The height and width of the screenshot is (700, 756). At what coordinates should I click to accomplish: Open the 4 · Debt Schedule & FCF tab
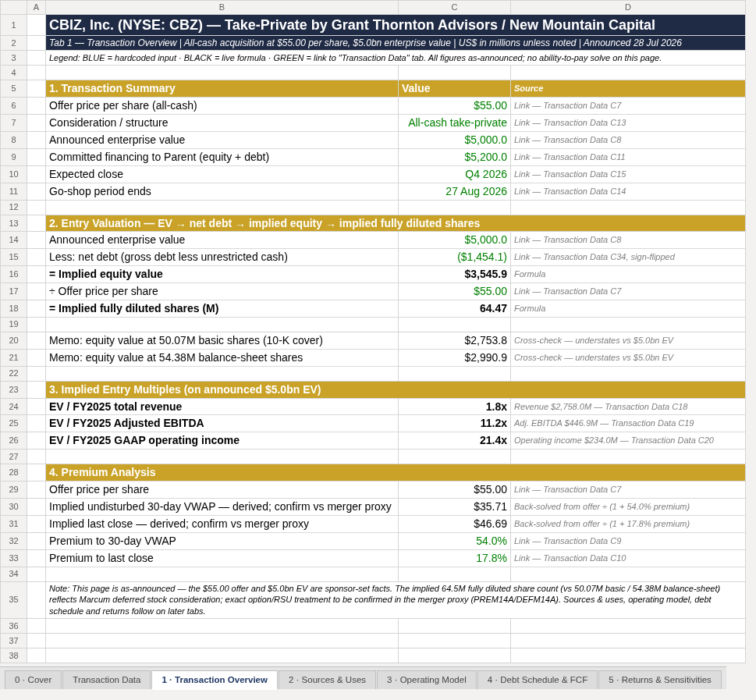pos(537,680)
